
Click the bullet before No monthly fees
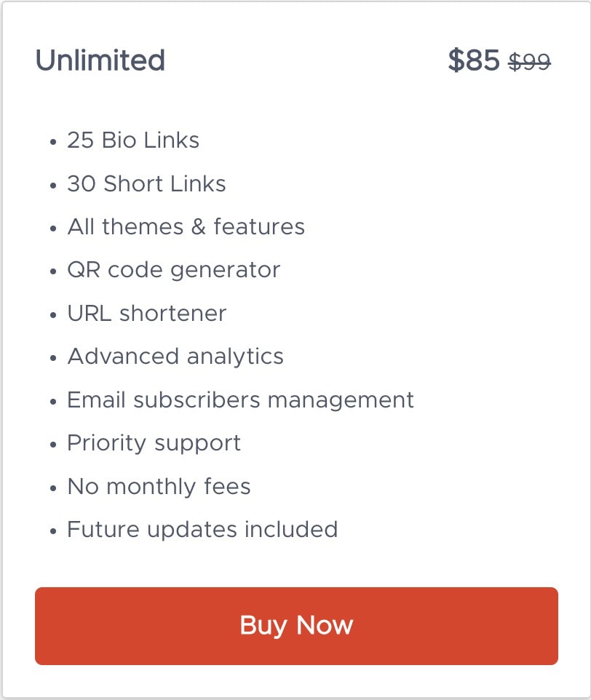(x=53, y=488)
